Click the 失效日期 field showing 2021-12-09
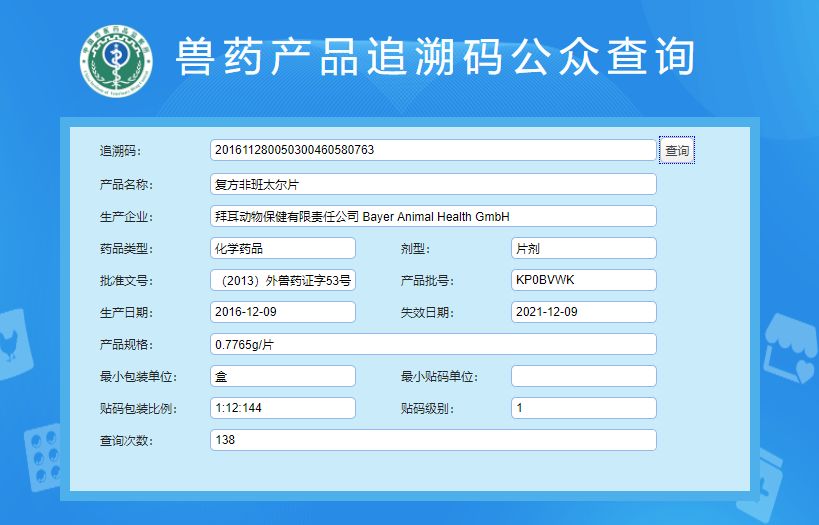Screen dimensions: 819x525 point(583,312)
